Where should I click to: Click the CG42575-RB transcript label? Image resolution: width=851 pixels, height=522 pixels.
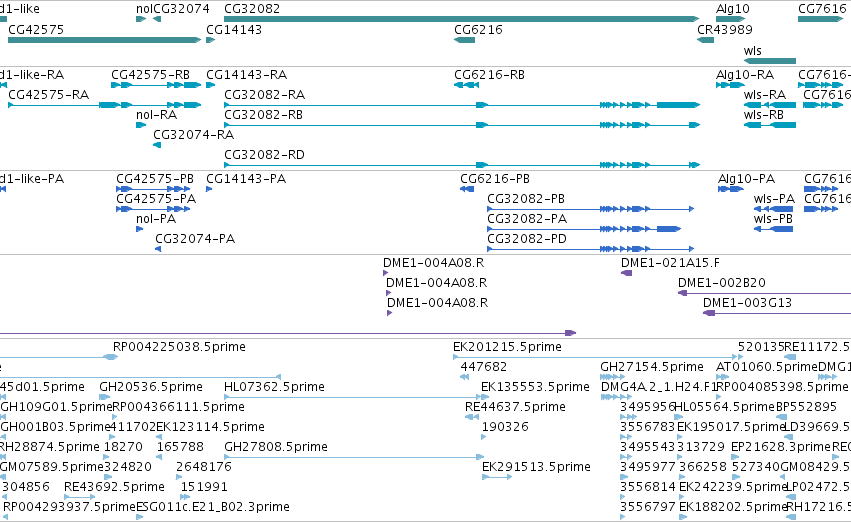[x=150, y=75]
